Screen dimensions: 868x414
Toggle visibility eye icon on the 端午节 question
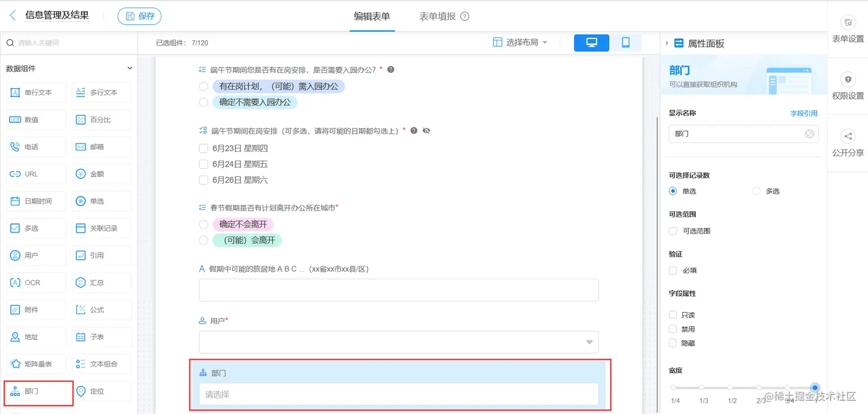426,130
